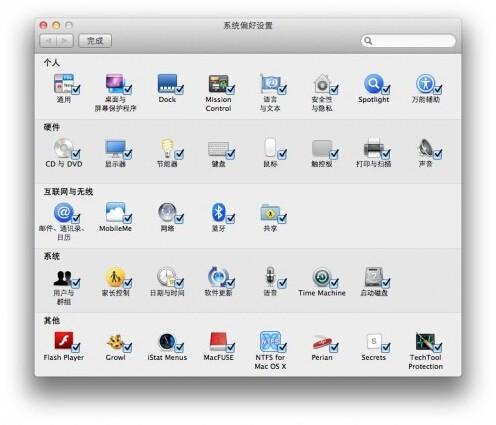This screenshot has height=425, width=496.
Task: Click the search field in the toolbar
Action: click(408, 41)
